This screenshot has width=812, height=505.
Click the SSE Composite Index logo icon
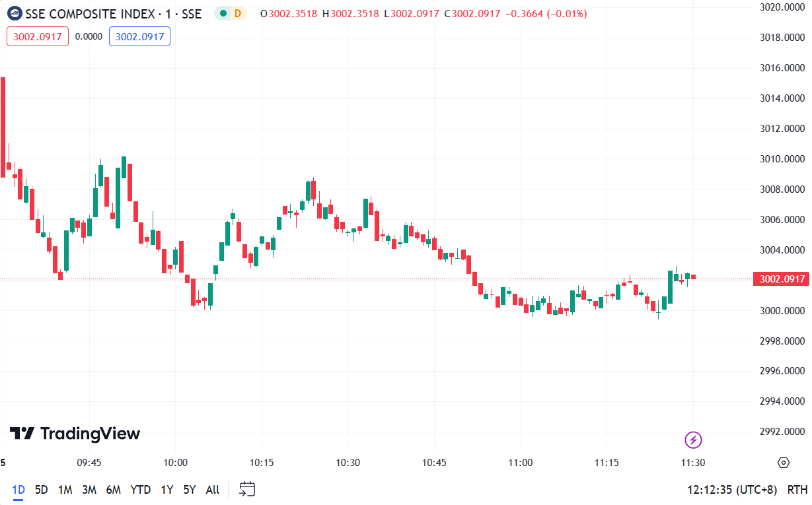tap(14, 13)
